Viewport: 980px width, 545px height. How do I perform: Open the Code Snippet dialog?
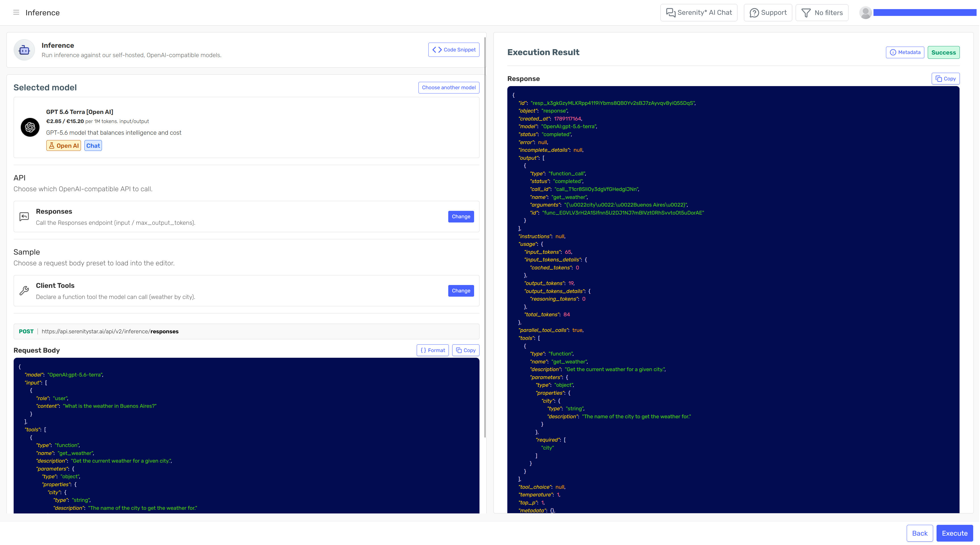453,50
